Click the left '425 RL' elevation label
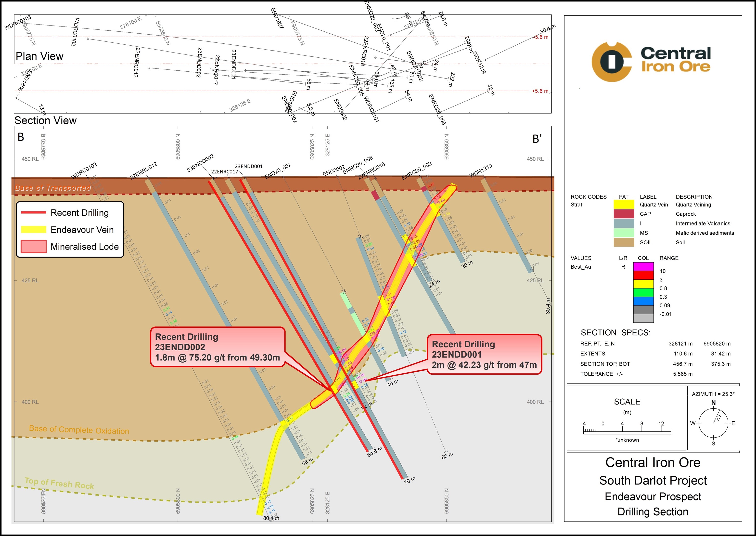 coord(30,281)
